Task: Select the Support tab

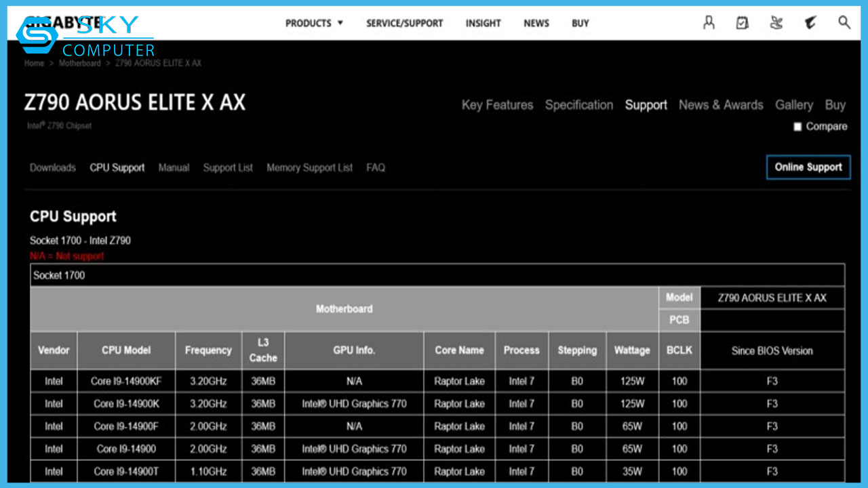Action: tap(646, 105)
